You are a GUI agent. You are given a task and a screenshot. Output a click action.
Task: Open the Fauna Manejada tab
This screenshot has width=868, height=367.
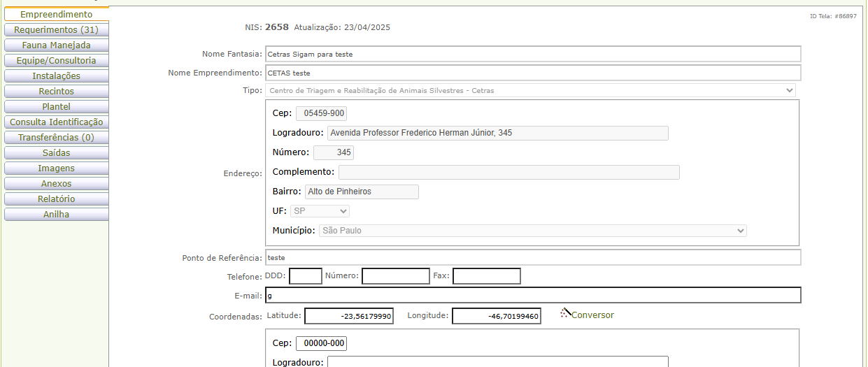56,45
